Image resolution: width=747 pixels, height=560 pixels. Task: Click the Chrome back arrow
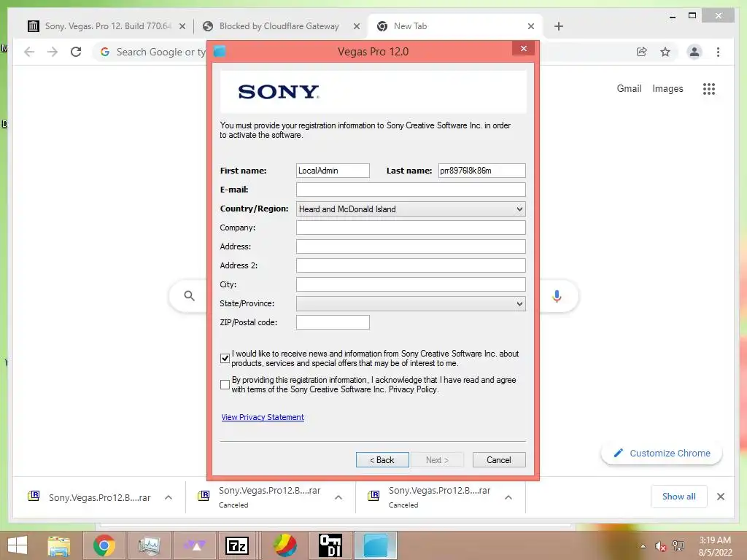tap(29, 52)
